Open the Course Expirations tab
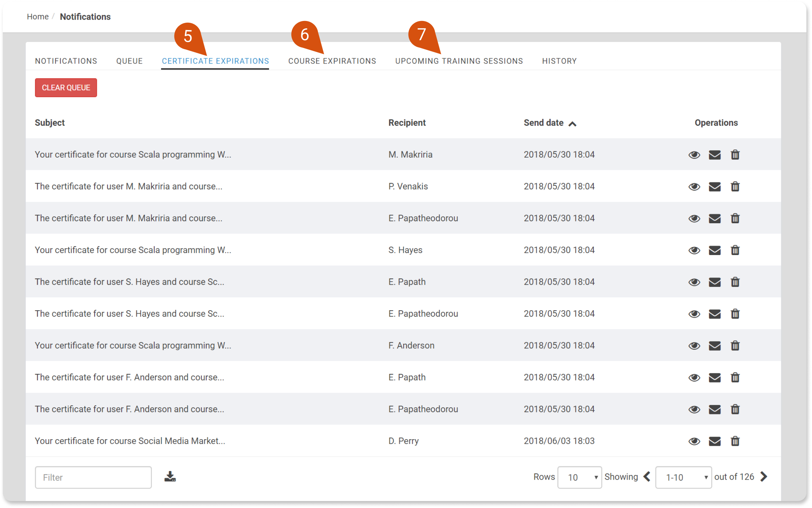This screenshot has width=812, height=508. (x=332, y=61)
